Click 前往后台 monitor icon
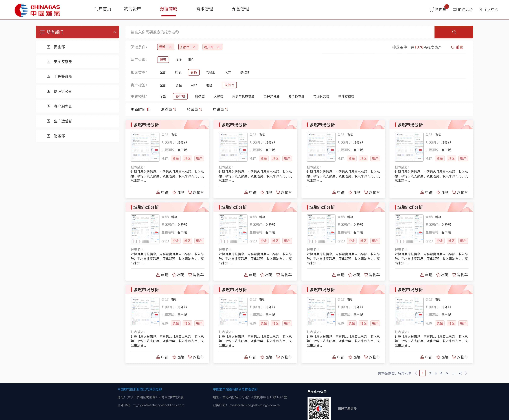 pyautogui.click(x=455, y=10)
